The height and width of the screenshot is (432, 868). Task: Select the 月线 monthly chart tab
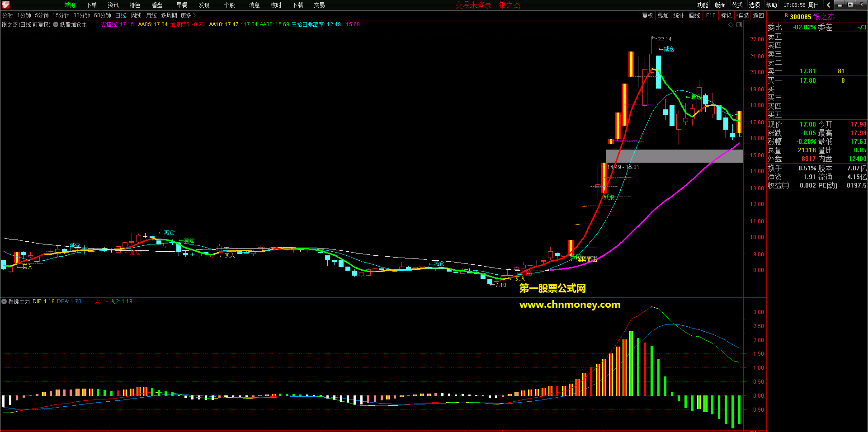[151, 15]
